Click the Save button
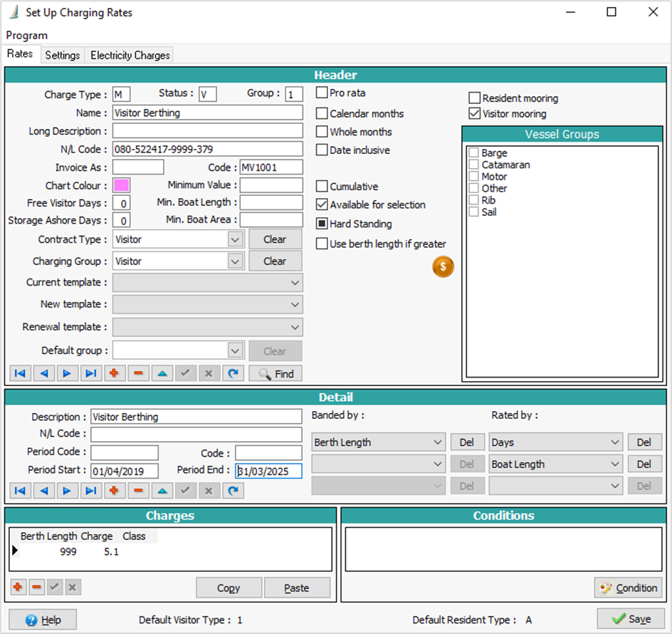Image resolution: width=672 pixels, height=634 pixels. 630,619
